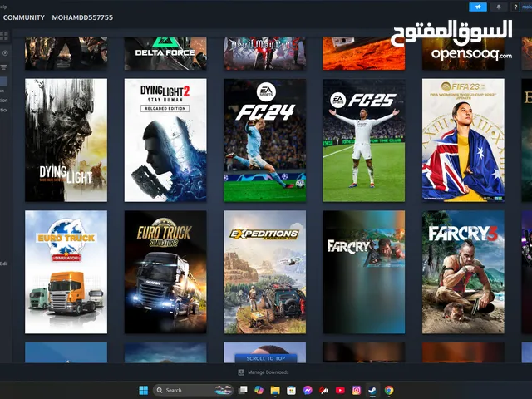Screen dimensions: 532x399
Task: Select the Delta Force game cover
Action: pos(165,53)
